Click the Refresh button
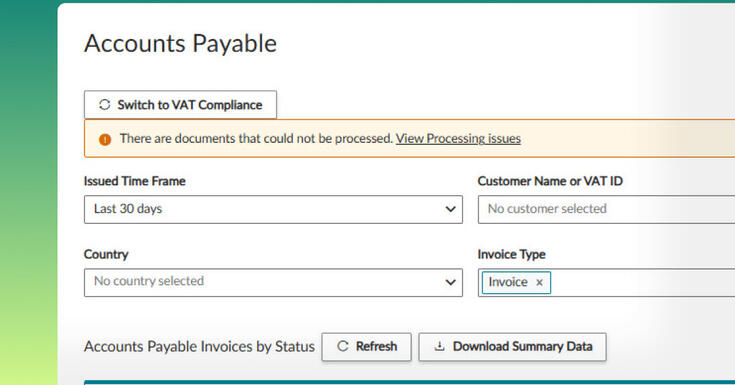Screen dimensions: 735x385 tap(367, 347)
